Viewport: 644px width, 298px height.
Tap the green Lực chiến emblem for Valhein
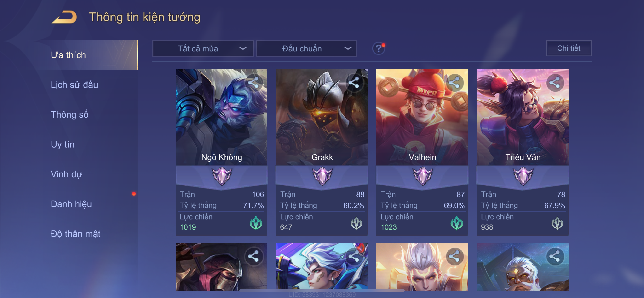click(x=456, y=223)
